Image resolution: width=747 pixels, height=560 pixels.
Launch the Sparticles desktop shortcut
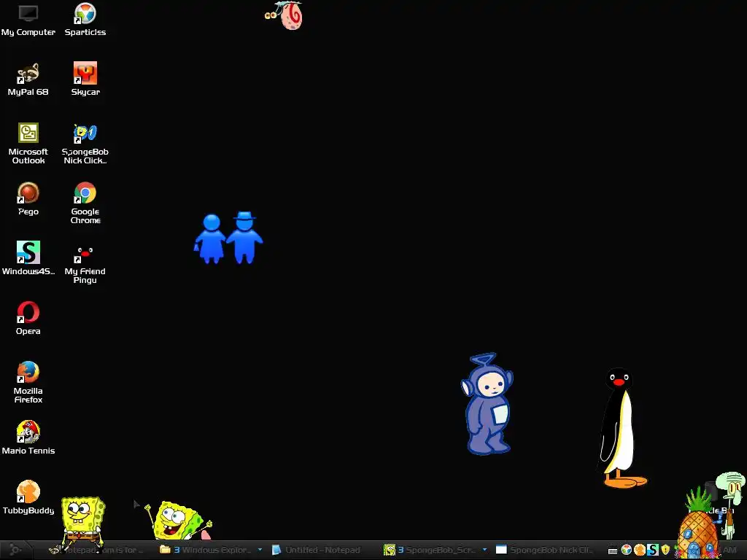tap(85, 20)
